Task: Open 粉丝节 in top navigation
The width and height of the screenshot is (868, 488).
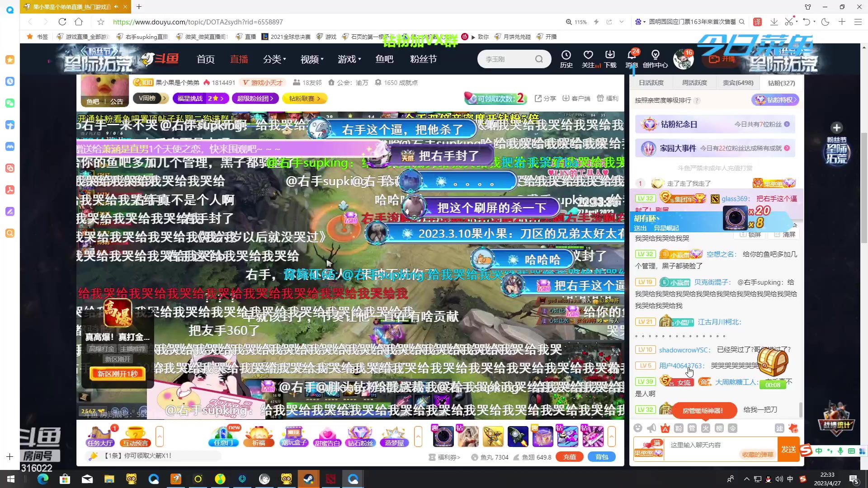Action: 423,59
